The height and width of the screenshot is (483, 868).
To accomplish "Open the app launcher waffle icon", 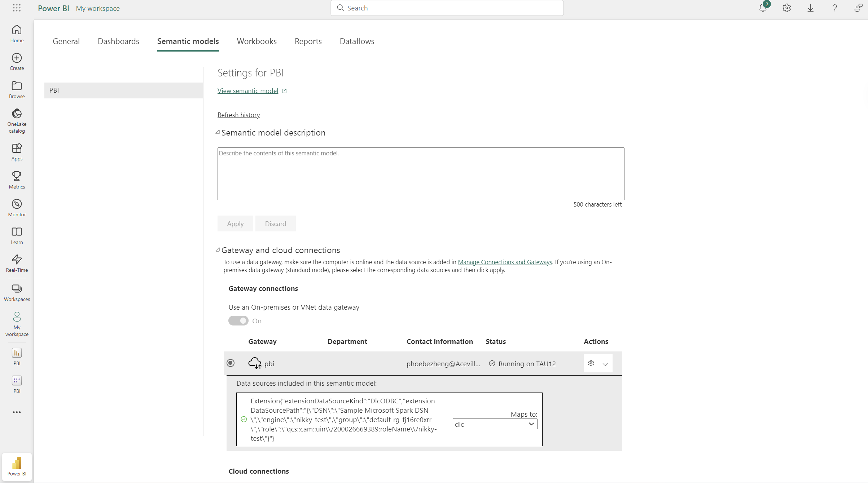I will pyautogui.click(x=17, y=8).
